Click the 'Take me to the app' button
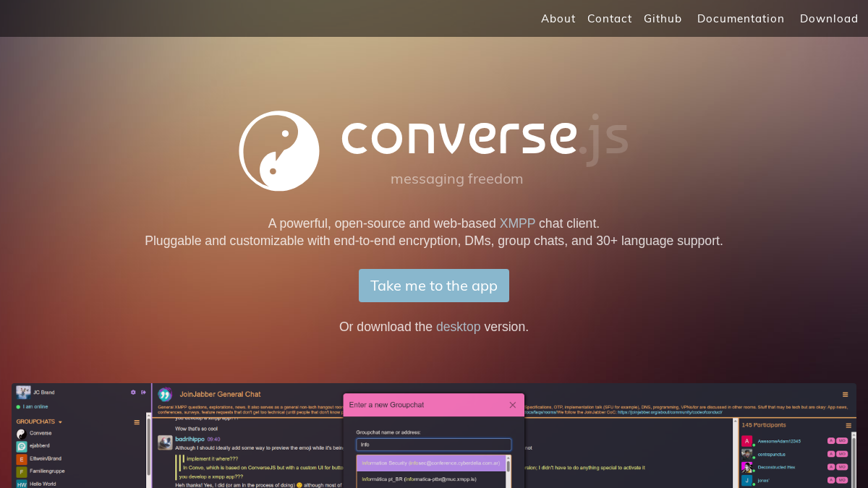This screenshot has width=868, height=488. pos(434,286)
